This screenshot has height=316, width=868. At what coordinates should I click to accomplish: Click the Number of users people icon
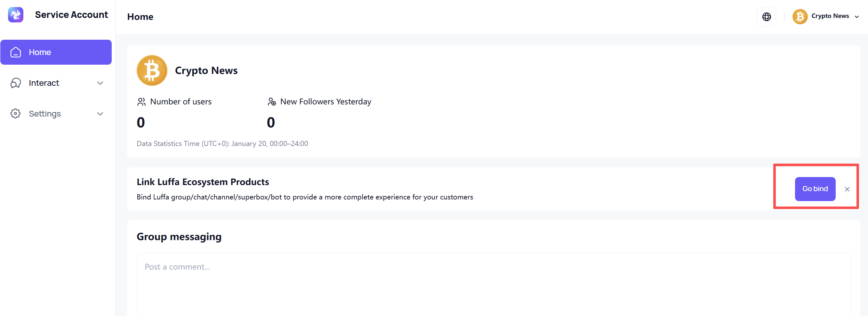[141, 102]
